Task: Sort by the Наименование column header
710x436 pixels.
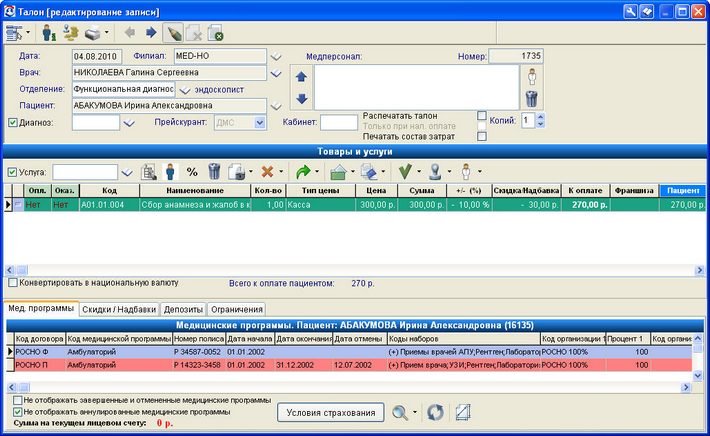Action: [x=195, y=191]
